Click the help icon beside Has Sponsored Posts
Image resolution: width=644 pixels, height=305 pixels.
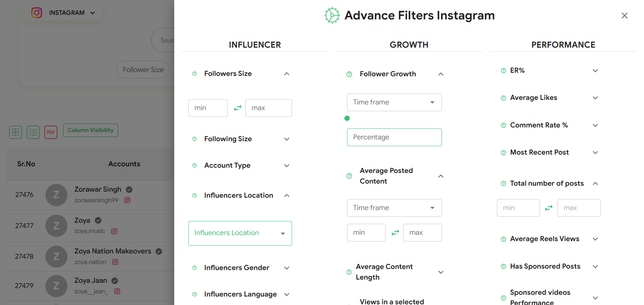point(503,267)
